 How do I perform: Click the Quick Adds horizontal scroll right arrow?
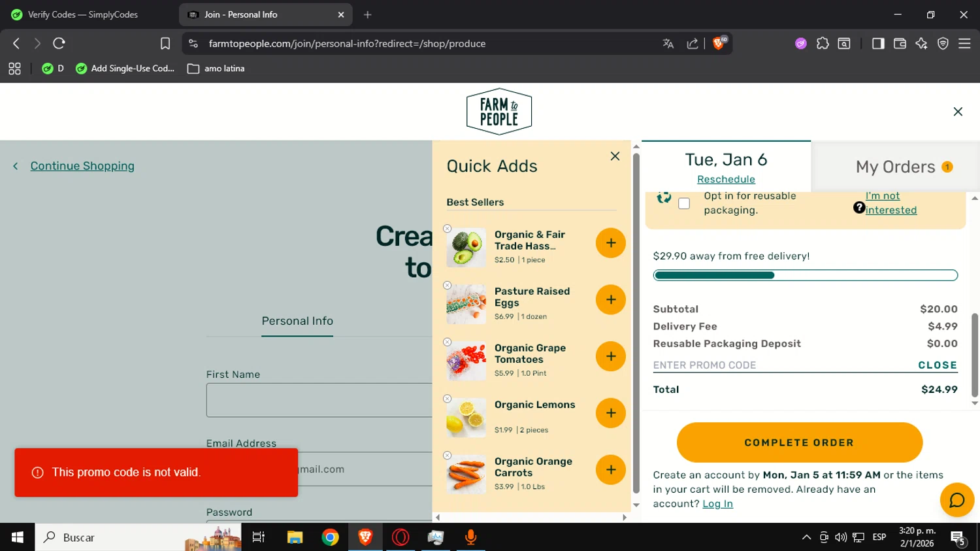[624, 518]
